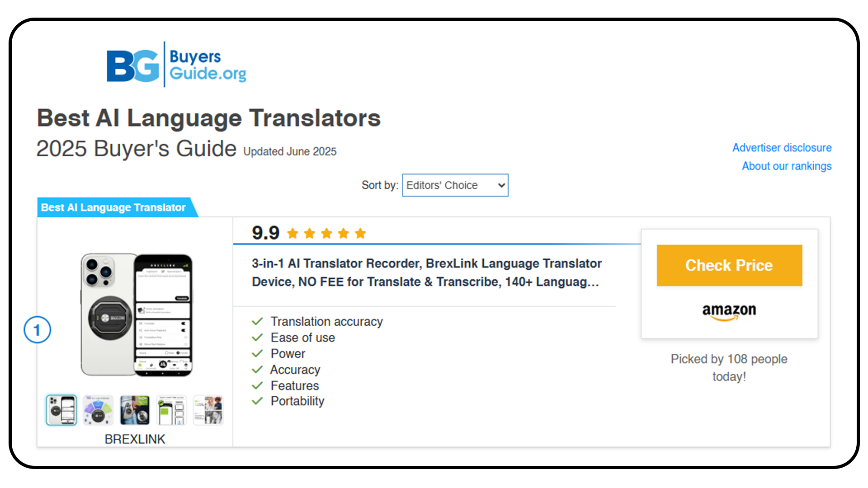Click the Amazon logo under Check Price
The height and width of the screenshot is (488, 868).
pos(729,311)
